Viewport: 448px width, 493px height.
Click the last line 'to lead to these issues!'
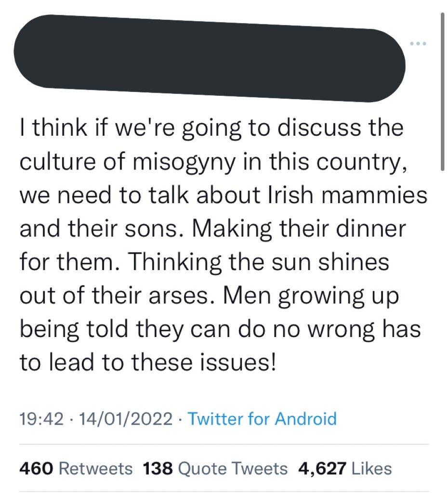click(x=148, y=362)
